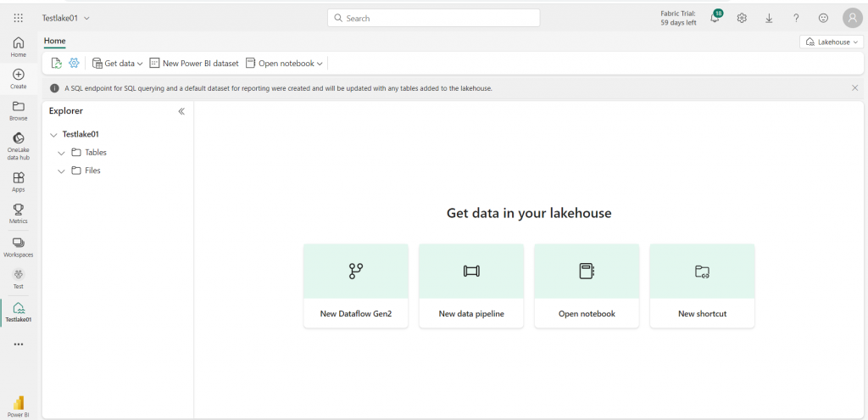868x420 pixels.
Task: Open Workspaces in the sidebar
Action: [19, 247]
